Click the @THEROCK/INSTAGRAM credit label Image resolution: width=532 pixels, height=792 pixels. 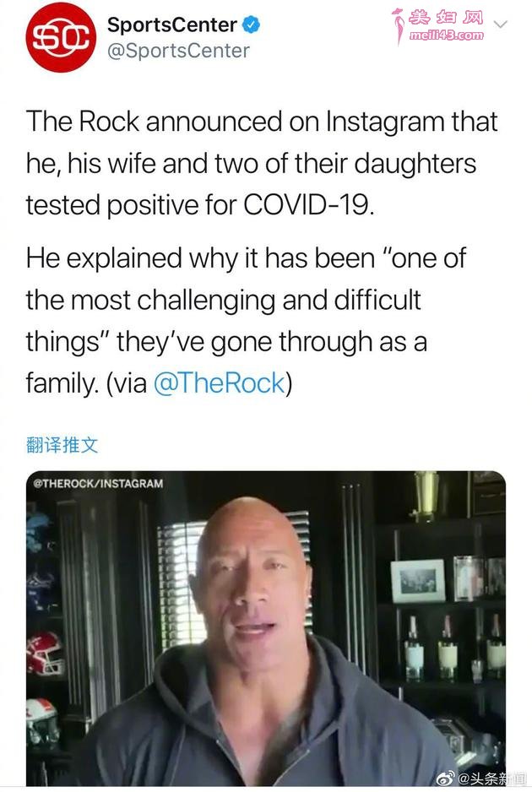[x=98, y=483]
